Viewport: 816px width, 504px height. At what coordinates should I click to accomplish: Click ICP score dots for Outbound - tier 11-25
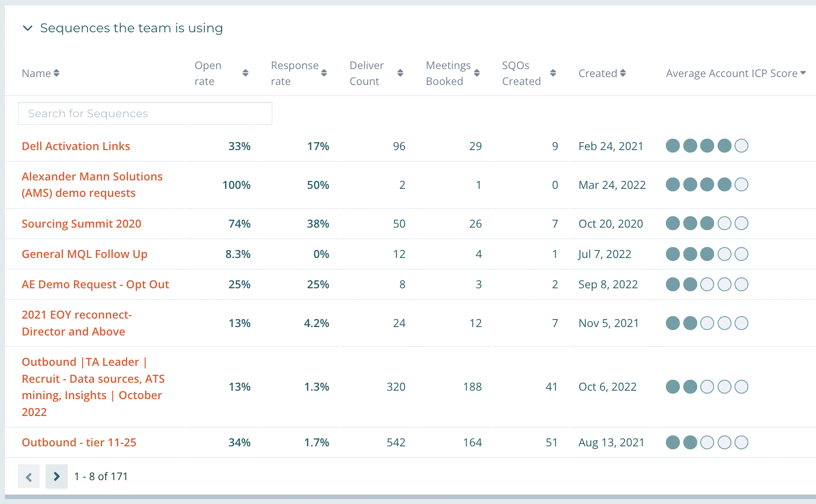(x=707, y=442)
